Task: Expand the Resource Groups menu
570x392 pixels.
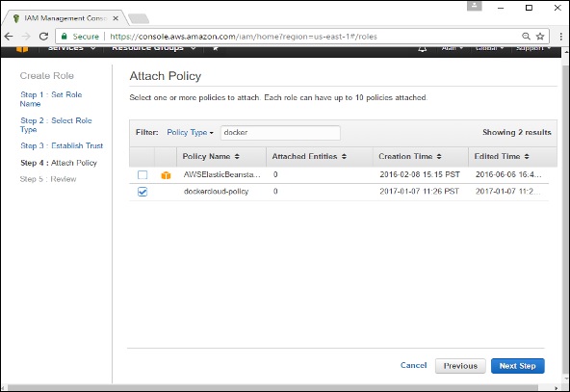Action: tap(154, 48)
